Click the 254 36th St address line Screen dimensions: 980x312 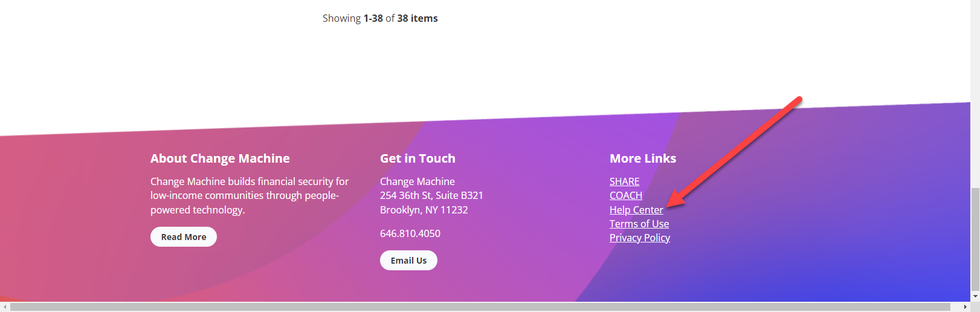pyautogui.click(x=431, y=195)
